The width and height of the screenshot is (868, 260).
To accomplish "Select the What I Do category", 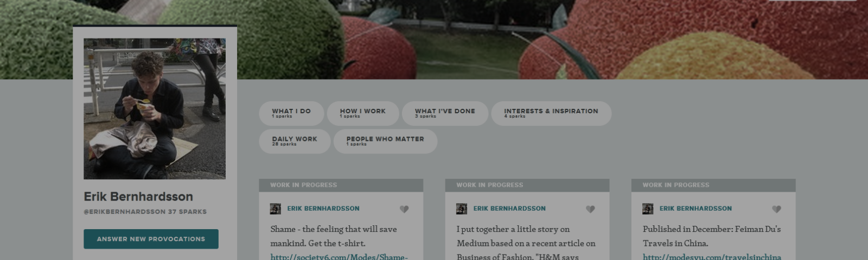I will point(291,113).
